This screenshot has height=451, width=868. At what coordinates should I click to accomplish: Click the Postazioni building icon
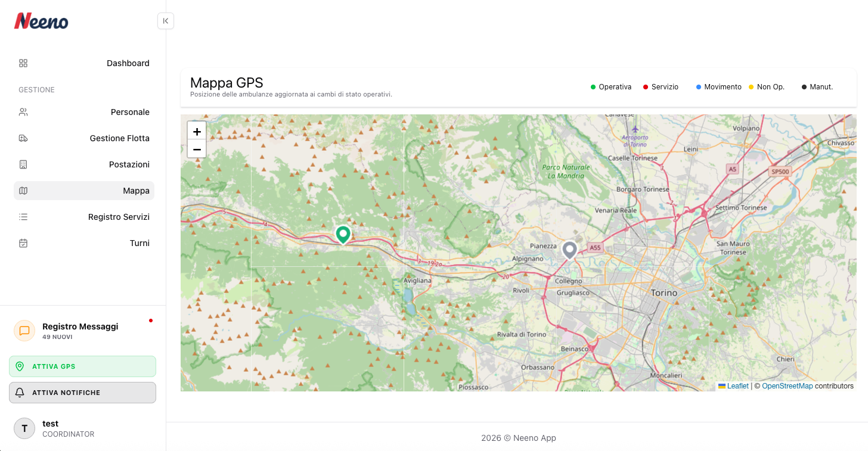tap(23, 164)
